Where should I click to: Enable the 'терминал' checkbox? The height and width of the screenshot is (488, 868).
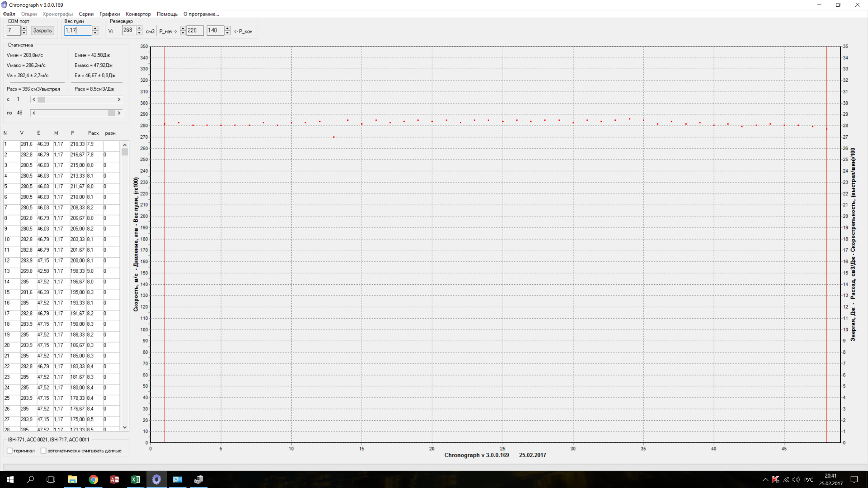coord(10,450)
